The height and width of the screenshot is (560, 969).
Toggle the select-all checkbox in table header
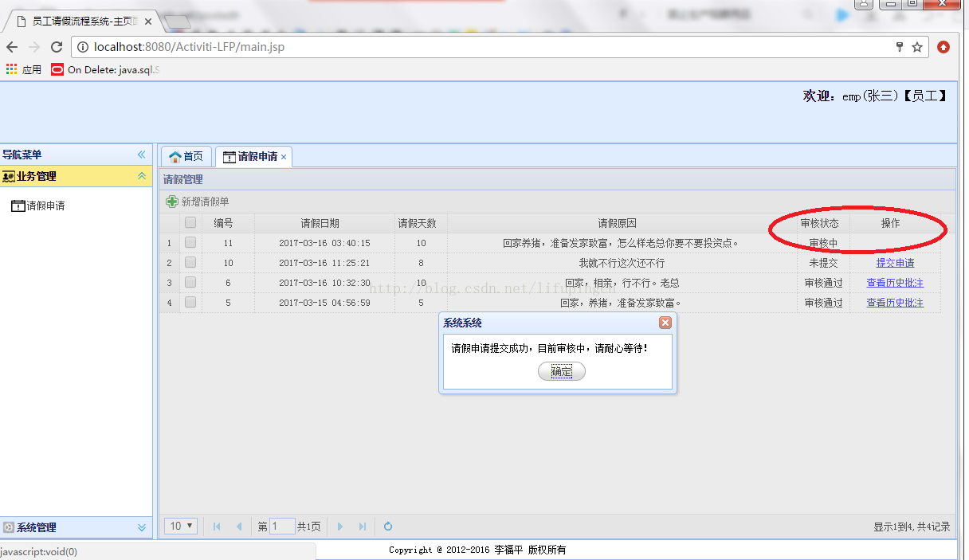(190, 223)
